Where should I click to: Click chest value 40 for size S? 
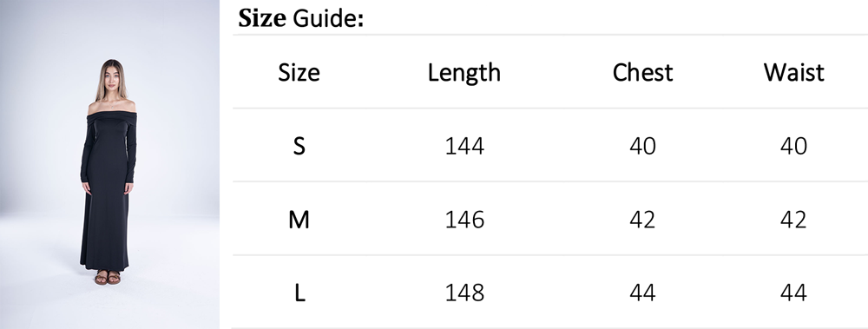click(642, 146)
